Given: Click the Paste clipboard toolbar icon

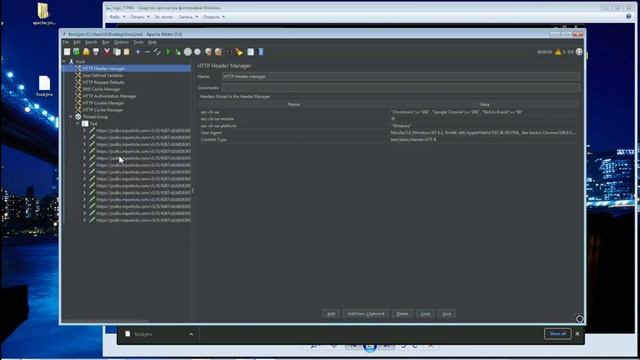Looking at the screenshot, I should coord(127,52).
